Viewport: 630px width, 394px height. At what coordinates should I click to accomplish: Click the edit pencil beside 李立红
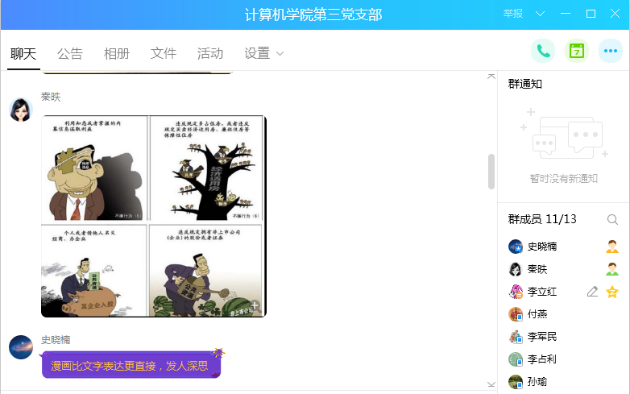pyautogui.click(x=592, y=292)
